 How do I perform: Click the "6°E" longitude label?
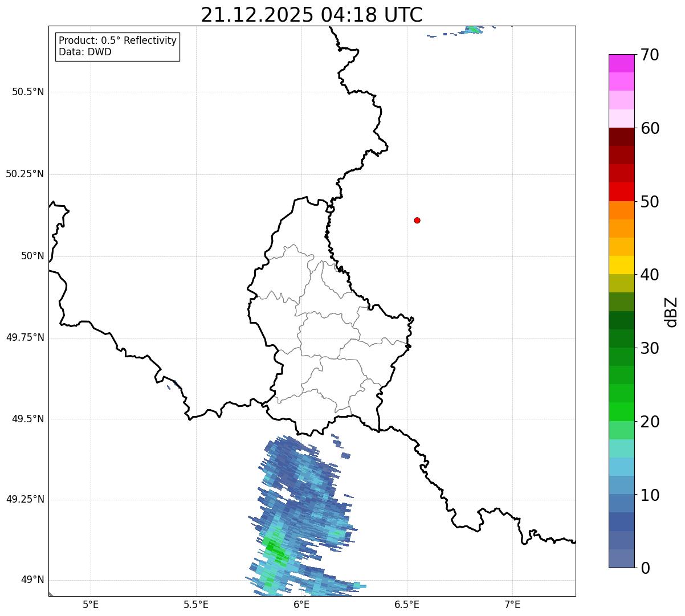[x=301, y=604]
